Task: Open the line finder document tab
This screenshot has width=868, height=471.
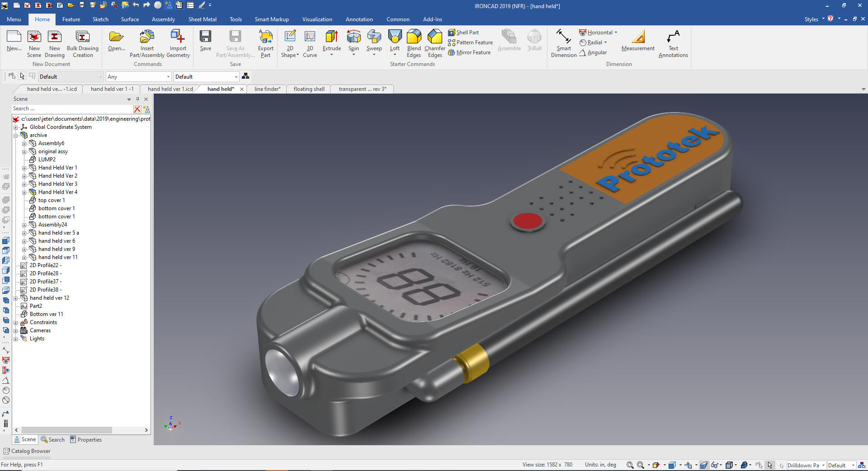Action: tap(267, 89)
